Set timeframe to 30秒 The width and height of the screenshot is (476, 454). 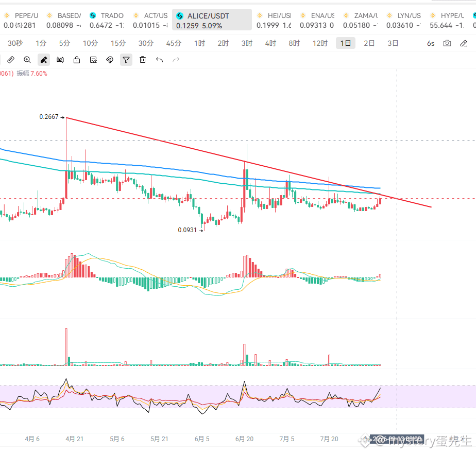pyautogui.click(x=15, y=43)
